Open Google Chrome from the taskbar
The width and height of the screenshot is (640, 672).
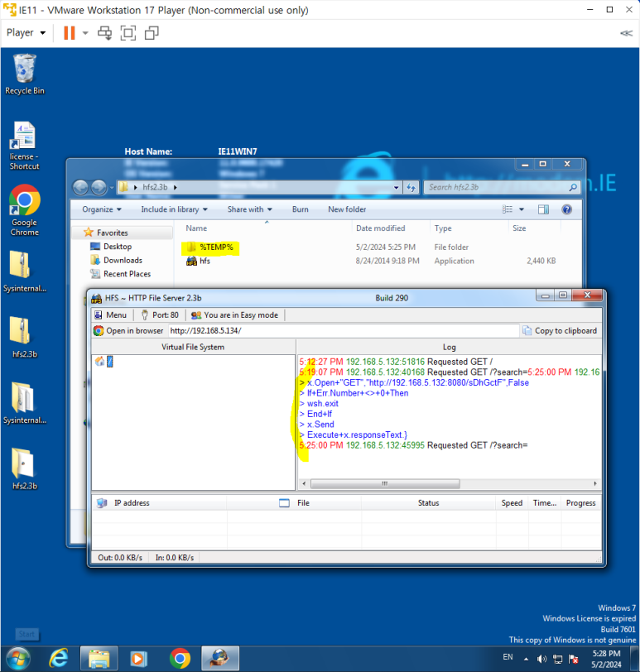[180, 658]
